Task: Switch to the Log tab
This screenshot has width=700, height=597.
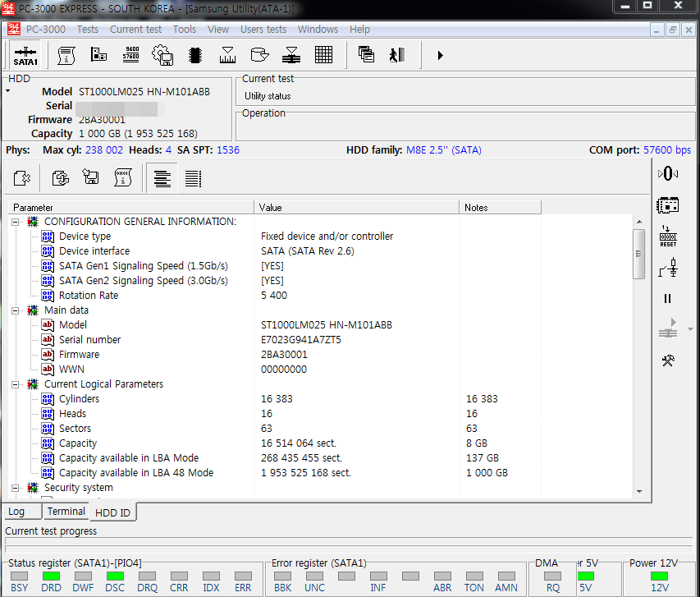Action: coord(22,512)
